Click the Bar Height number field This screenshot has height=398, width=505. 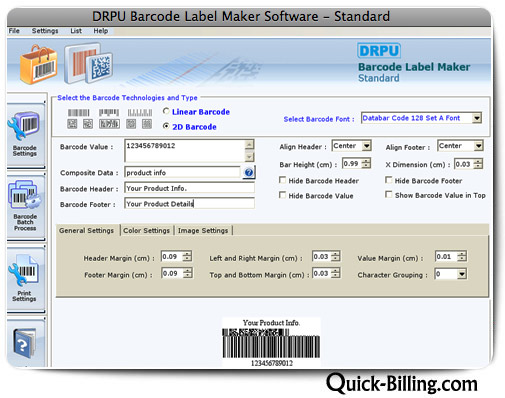click(x=352, y=164)
